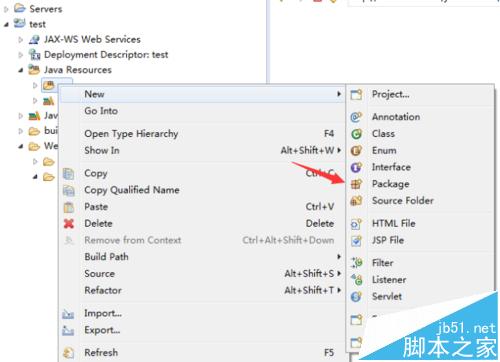Image resolution: width=500 pixels, height=362 pixels.
Task: Select Open Type Hierarchy menu entry
Action: [202, 134]
